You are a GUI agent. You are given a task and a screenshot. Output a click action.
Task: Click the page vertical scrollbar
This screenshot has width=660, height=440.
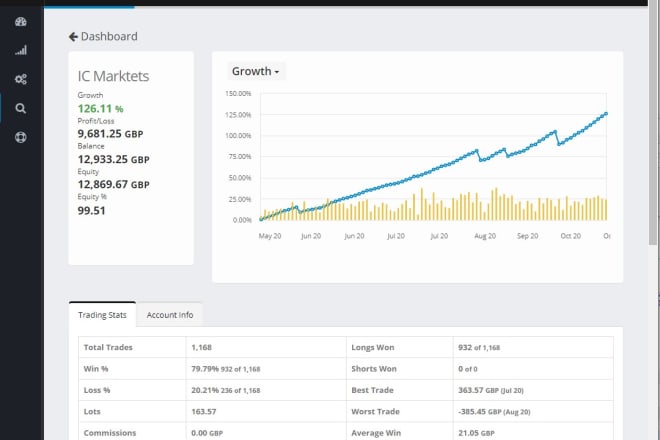point(653,122)
